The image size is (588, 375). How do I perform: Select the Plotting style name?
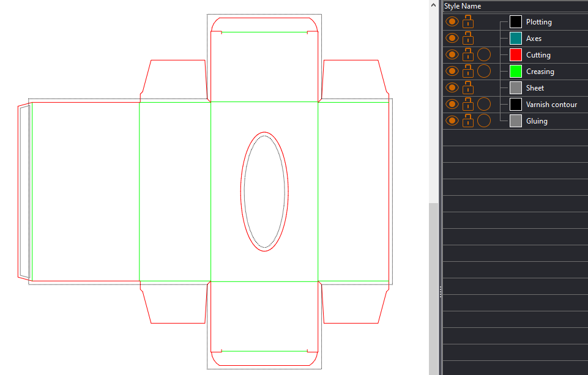539,22
